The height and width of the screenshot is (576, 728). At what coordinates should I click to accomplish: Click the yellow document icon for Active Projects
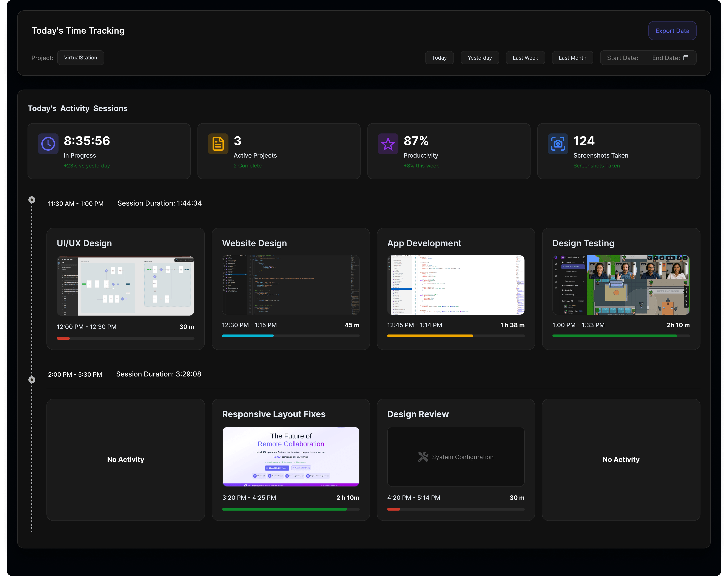[x=218, y=144]
